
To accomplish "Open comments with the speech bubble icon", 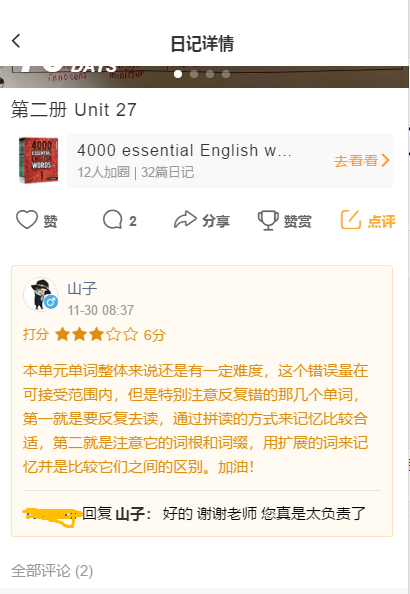I will [x=113, y=220].
